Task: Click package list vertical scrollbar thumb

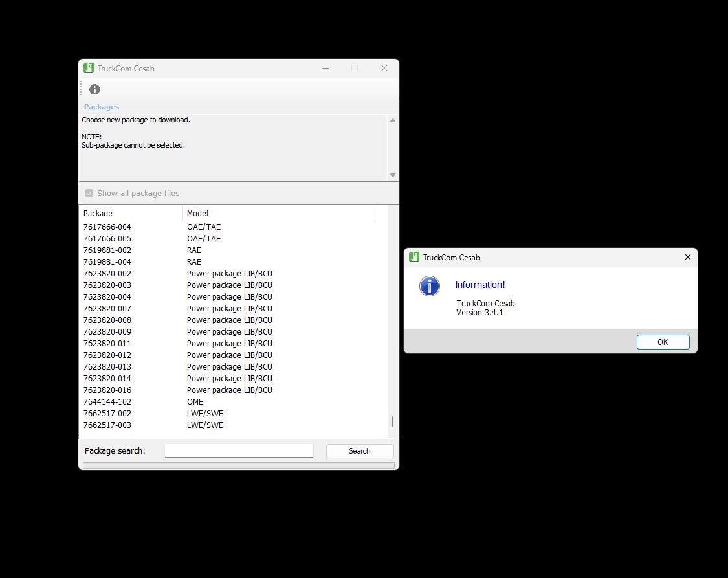Action: pyautogui.click(x=393, y=421)
